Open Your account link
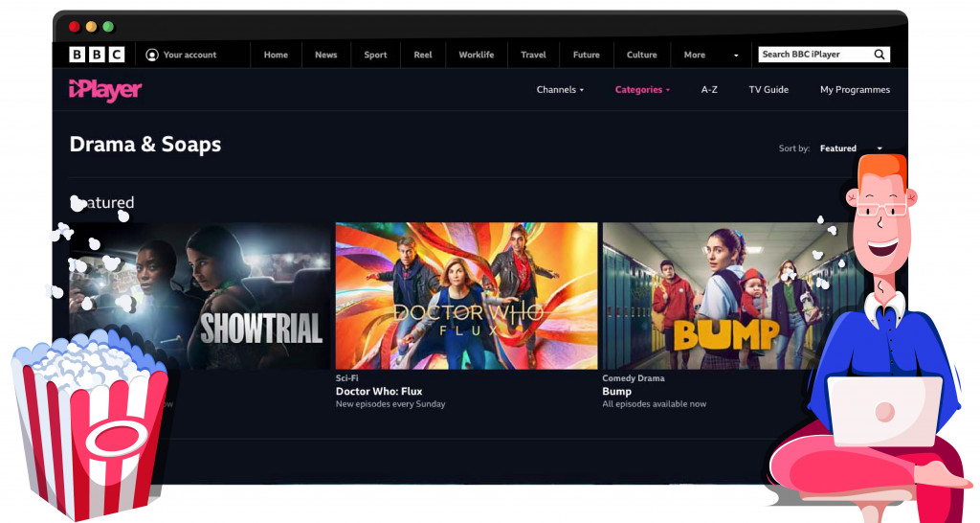 (190, 55)
